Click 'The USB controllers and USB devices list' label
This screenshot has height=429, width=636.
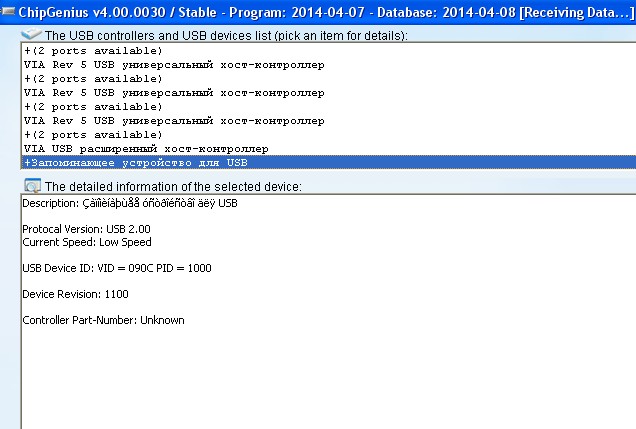pyautogui.click(x=226, y=35)
